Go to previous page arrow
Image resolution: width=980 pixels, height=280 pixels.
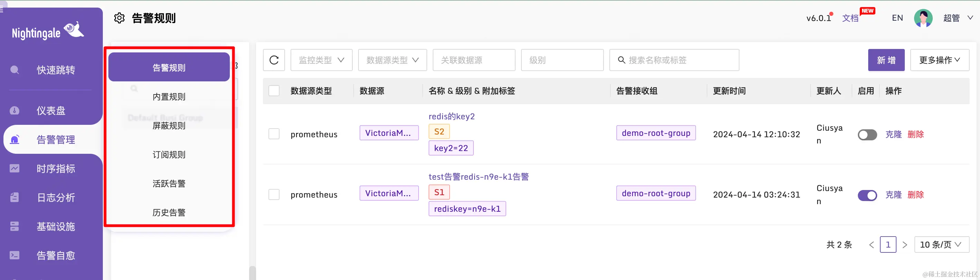point(872,245)
